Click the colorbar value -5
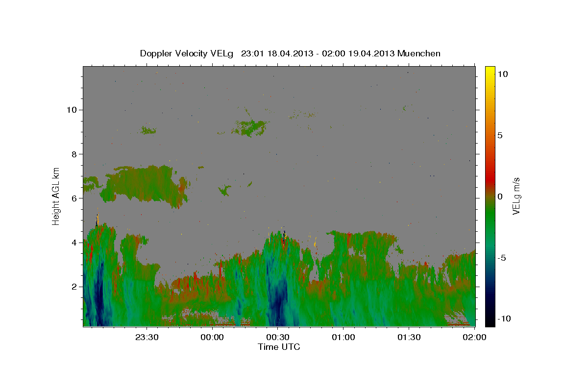 (502, 258)
